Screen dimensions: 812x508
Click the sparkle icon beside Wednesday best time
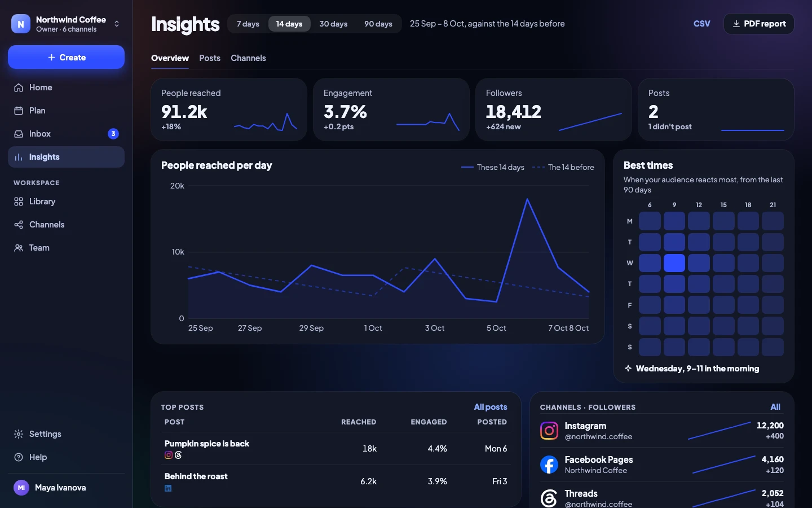click(x=628, y=369)
